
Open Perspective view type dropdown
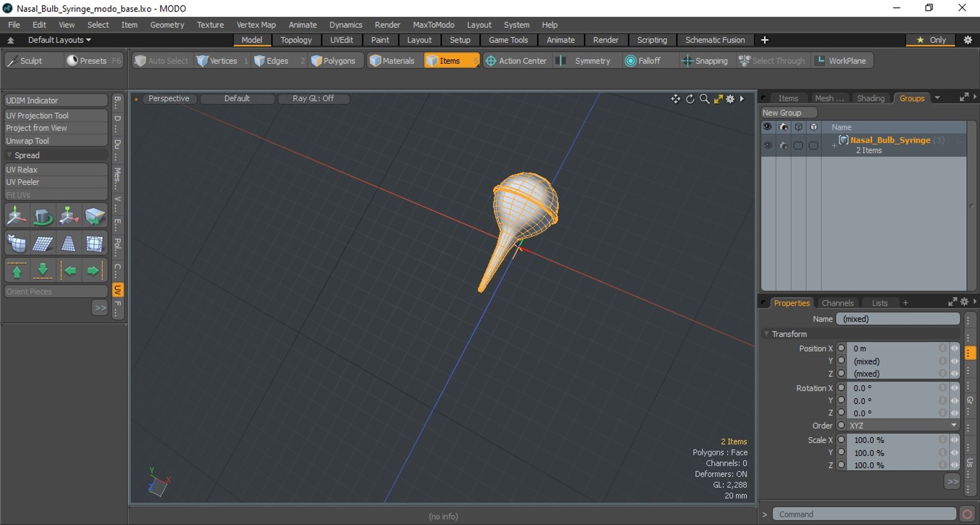tap(169, 99)
